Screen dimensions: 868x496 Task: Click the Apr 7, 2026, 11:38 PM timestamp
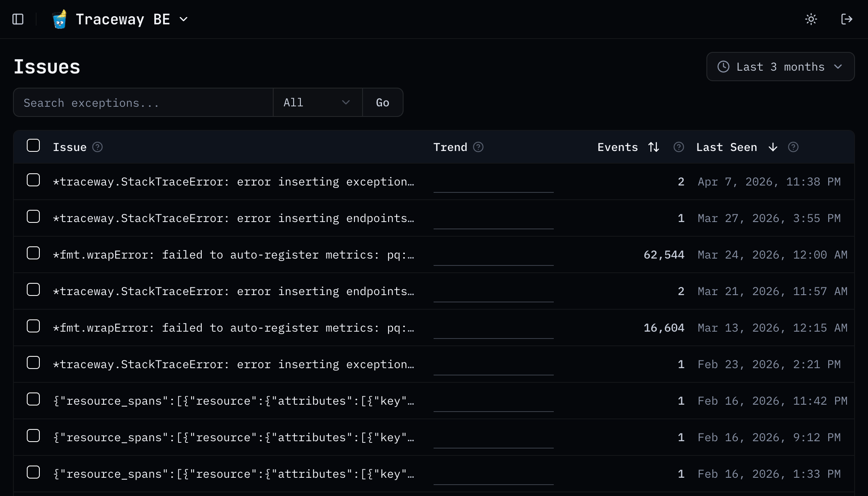[x=769, y=182]
